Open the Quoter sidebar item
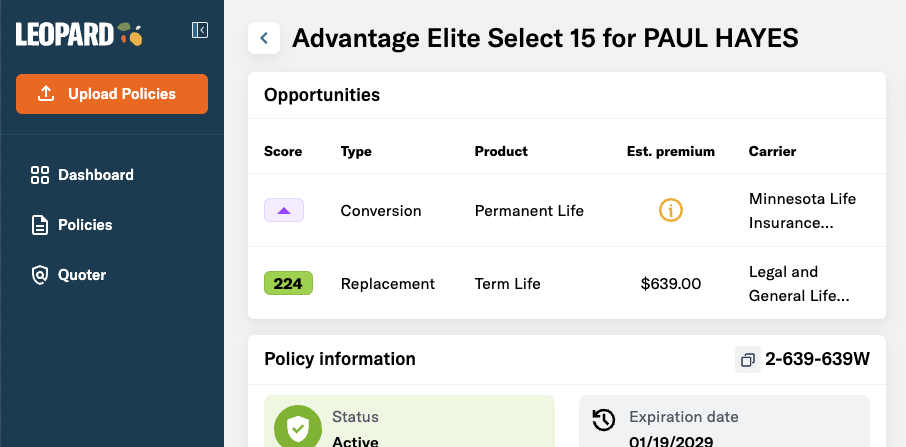This screenshot has height=447, width=906. point(81,275)
